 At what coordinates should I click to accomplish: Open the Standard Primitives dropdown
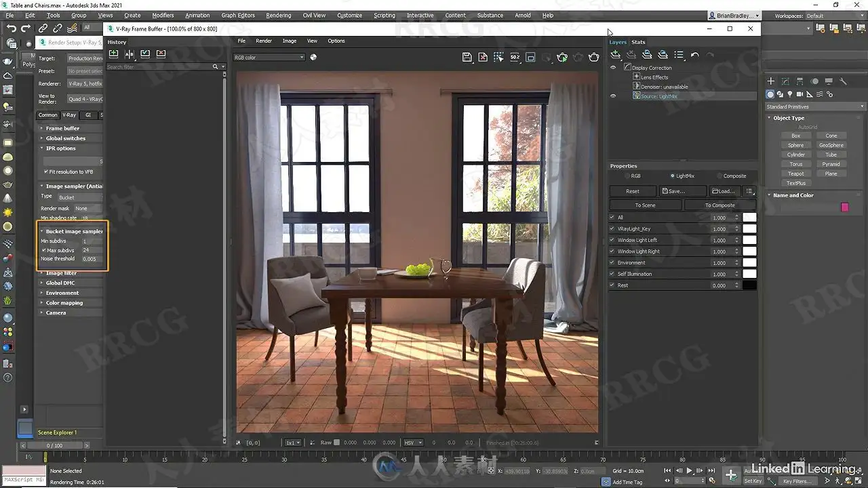(x=814, y=106)
